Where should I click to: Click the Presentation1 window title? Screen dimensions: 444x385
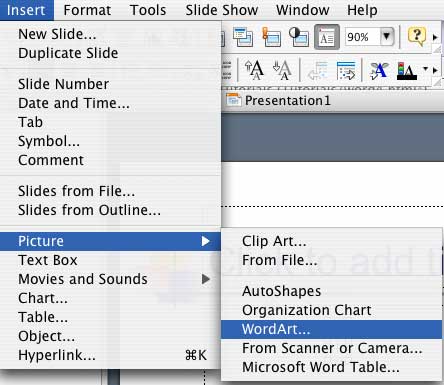click(288, 100)
